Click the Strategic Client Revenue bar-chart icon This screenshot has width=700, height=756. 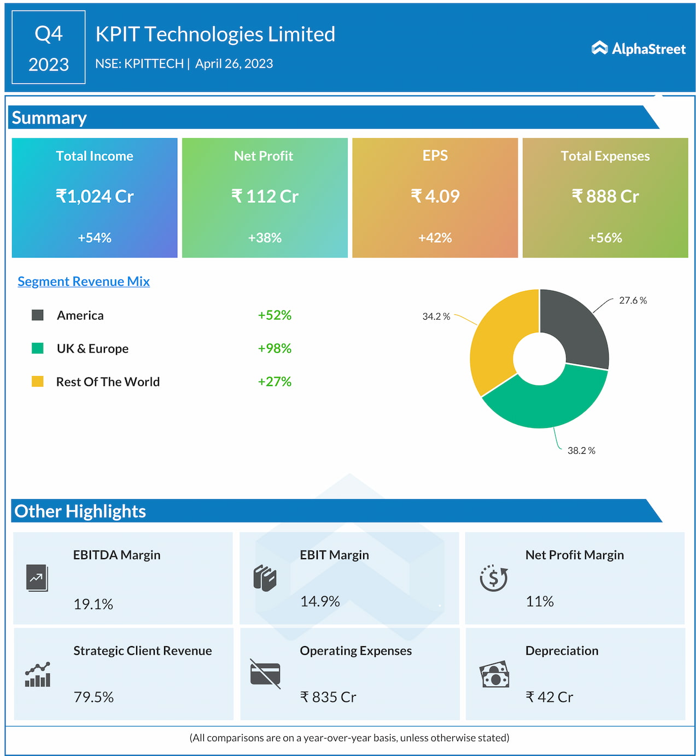pyautogui.click(x=37, y=675)
